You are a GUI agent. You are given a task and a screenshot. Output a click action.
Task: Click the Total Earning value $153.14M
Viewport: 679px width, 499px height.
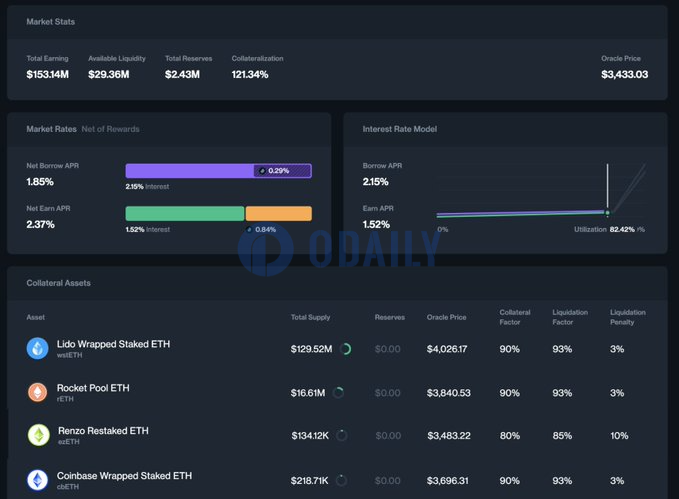48,75
